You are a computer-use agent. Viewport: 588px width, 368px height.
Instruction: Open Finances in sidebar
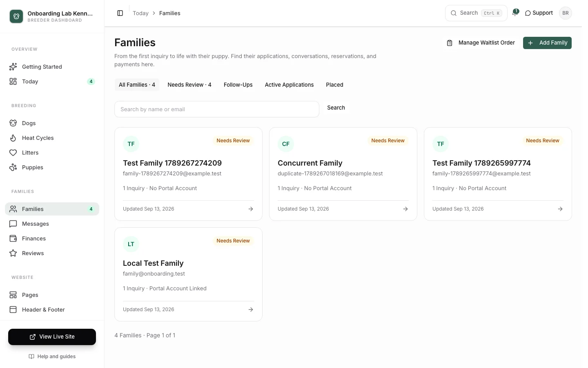click(x=52, y=238)
